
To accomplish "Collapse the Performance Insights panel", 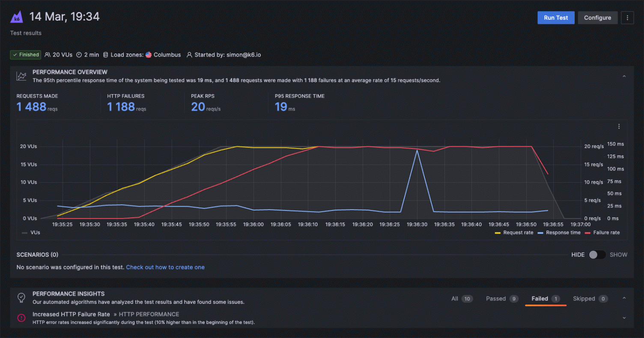I will point(624,298).
